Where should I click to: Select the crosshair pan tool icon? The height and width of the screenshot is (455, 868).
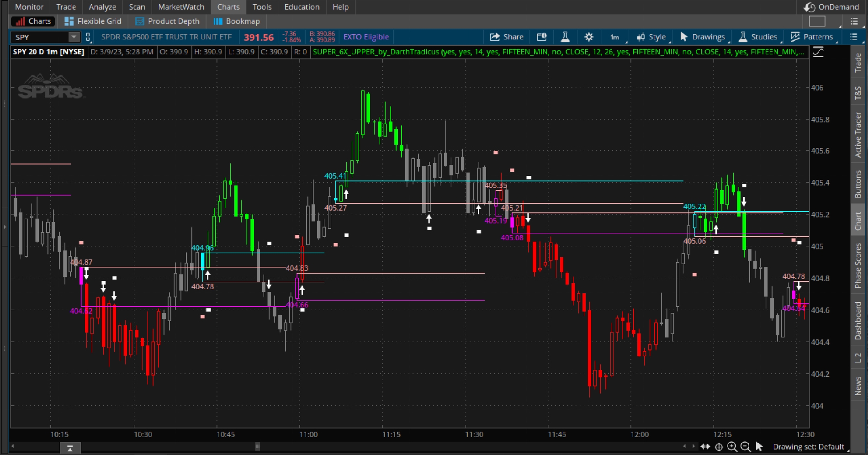point(719,447)
